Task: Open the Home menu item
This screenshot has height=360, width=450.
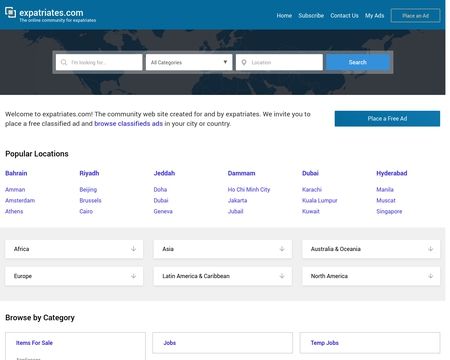Action: pos(284,16)
